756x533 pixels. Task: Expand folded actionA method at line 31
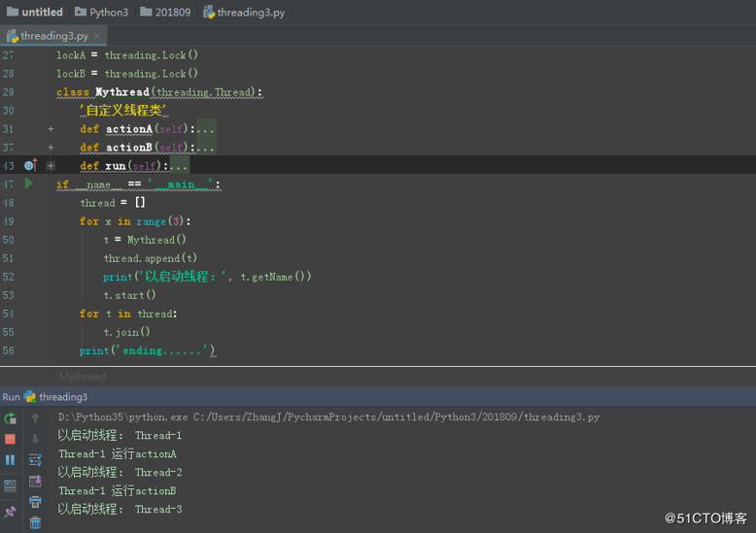(x=51, y=129)
